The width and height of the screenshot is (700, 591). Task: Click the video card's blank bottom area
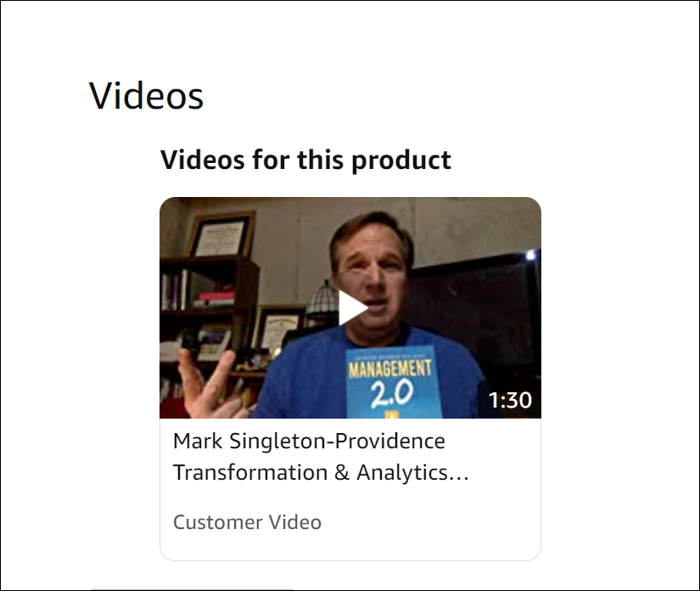point(350,547)
